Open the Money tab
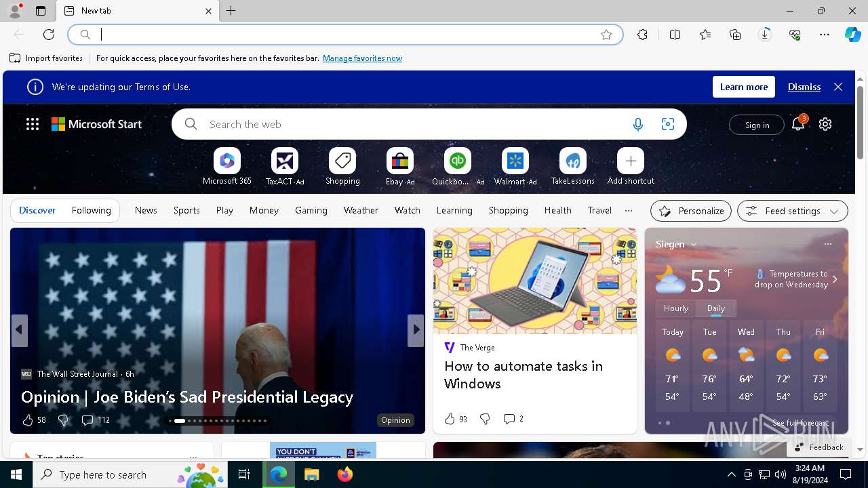This screenshot has height=488, width=868. (x=264, y=210)
